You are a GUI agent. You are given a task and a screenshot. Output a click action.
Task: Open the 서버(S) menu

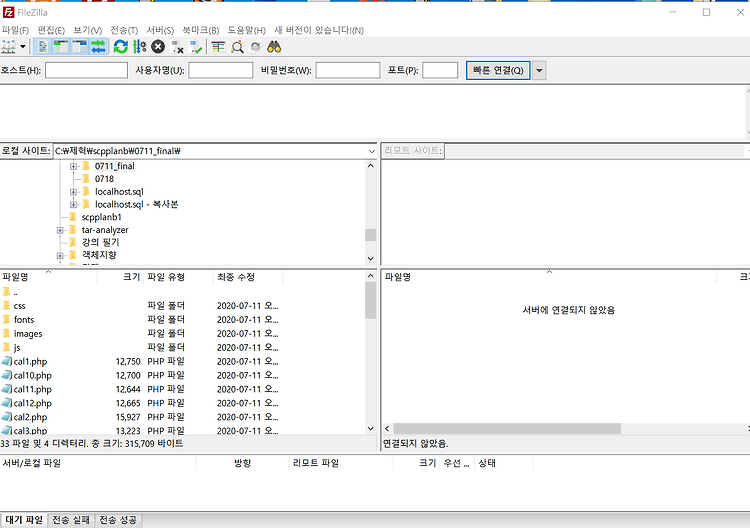[x=160, y=30]
